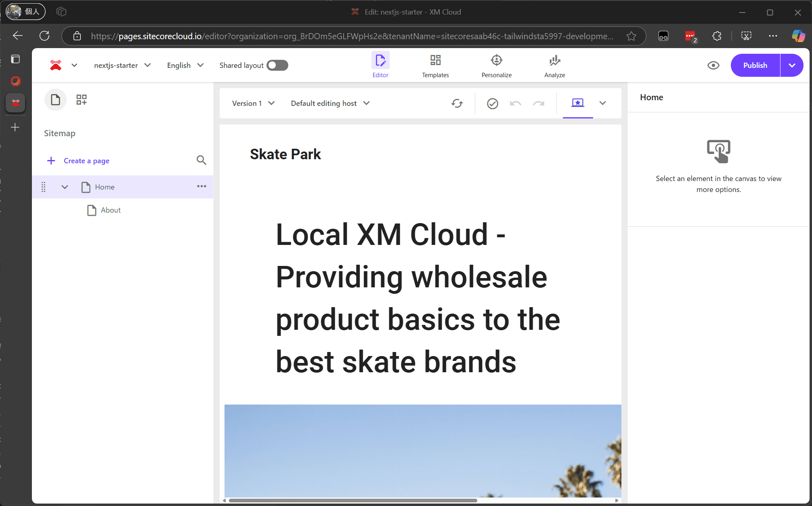Image resolution: width=812 pixels, height=506 pixels.
Task: Click the Publish button
Action: click(x=755, y=65)
